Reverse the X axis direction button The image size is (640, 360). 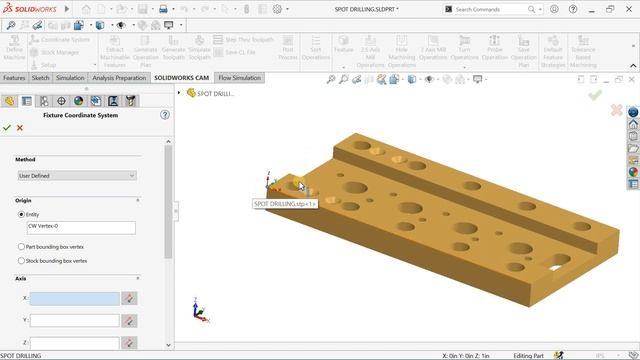tap(129, 298)
